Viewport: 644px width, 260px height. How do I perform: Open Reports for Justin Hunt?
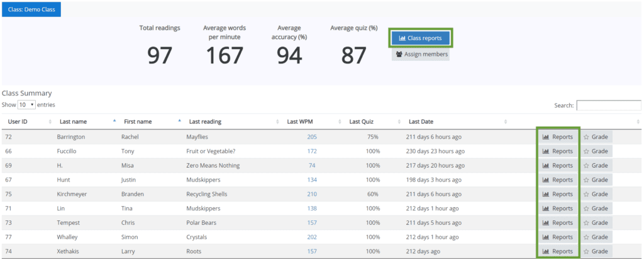pyautogui.click(x=558, y=180)
